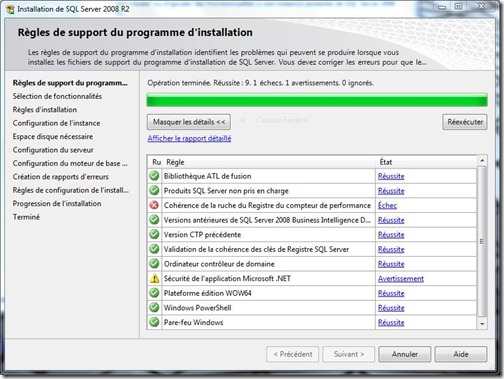The width and height of the screenshot is (504, 379).
Task: Select Espace disque nécessaire step
Action: click(53, 136)
